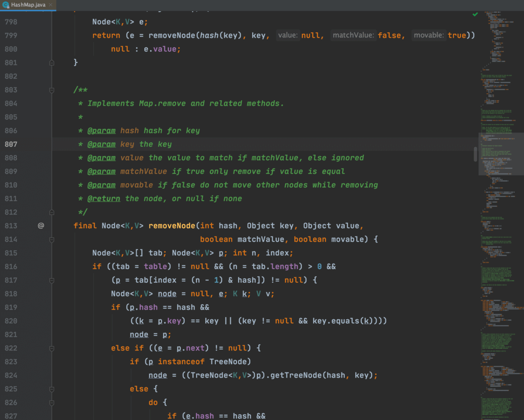
Task: Click the @param tag for movable
Action: [x=102, y=185]
